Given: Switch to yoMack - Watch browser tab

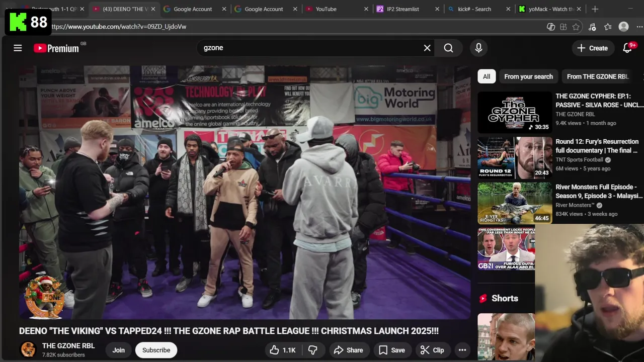Looking at the screenshot, I should [x=551, y=9].
